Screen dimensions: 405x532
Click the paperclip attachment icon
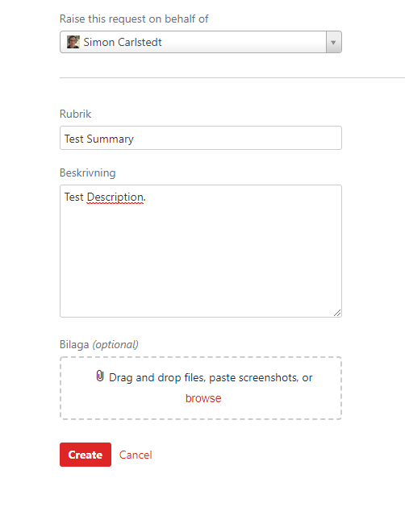pos(100,376)
